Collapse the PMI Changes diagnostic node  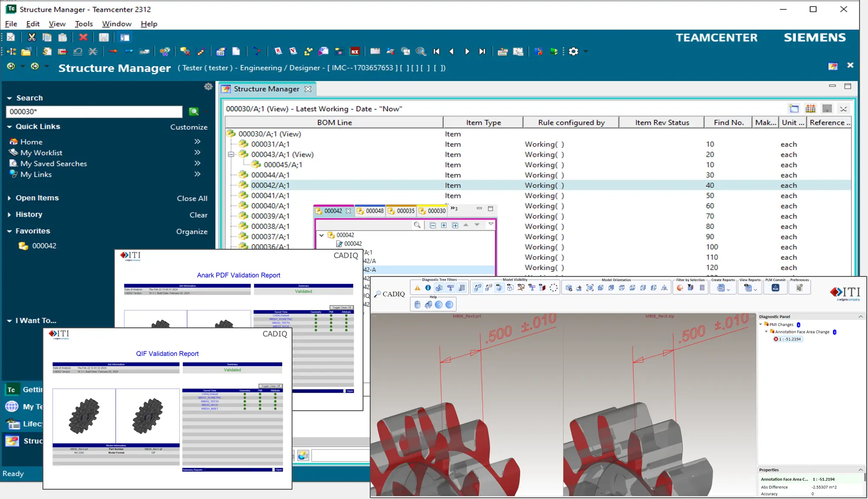[761, 324]
